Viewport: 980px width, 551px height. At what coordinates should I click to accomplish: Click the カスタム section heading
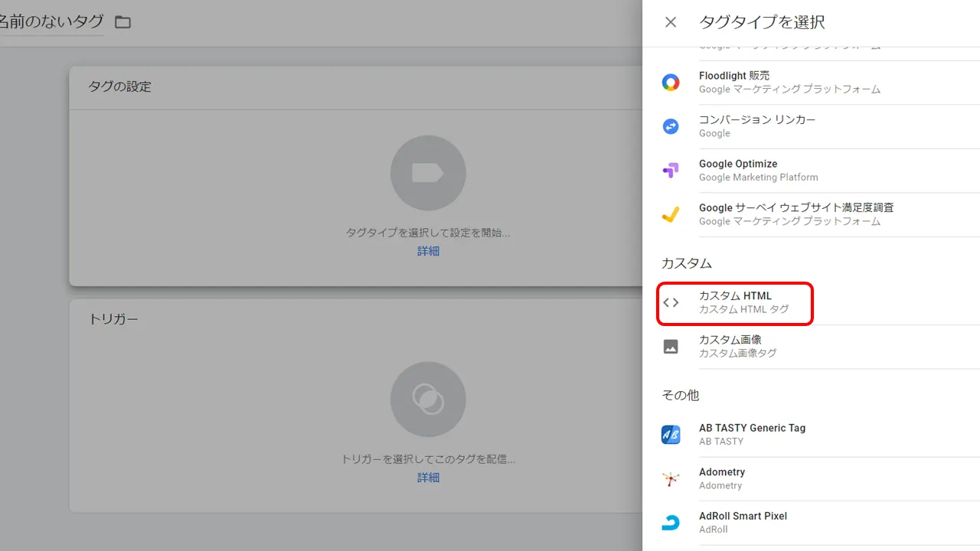click(x=687, y=263)
